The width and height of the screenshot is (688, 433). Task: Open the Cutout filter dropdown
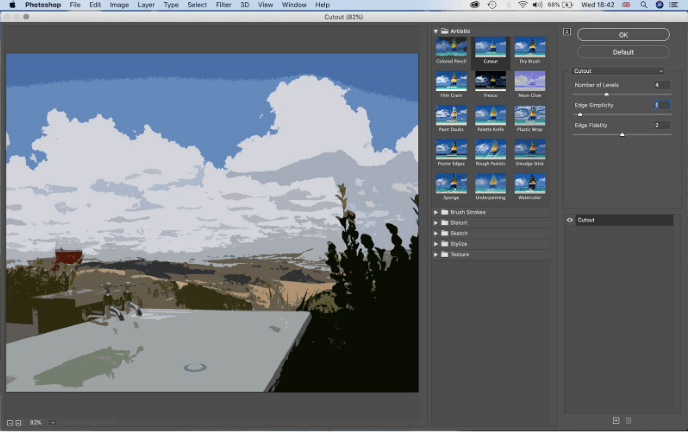pyautogui.click(x=617, y=71)
